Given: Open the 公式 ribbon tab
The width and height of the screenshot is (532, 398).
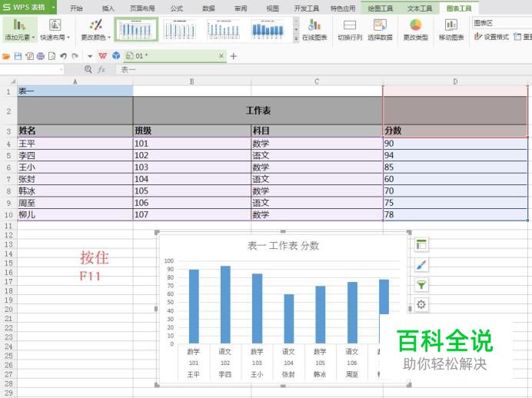Looking at the screenshot, I should [177, 8].
